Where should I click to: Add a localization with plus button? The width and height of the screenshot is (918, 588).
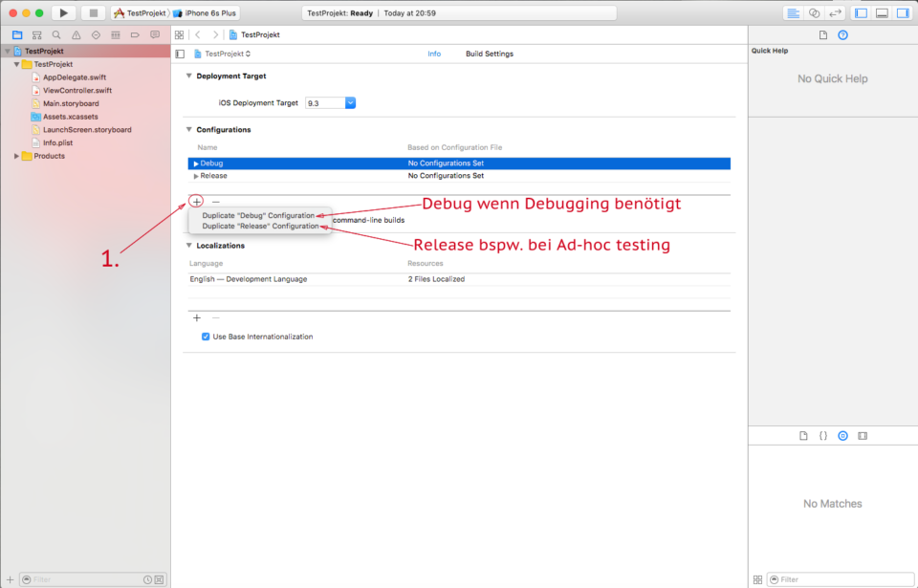pyautogui.click(x=196, y=317)
